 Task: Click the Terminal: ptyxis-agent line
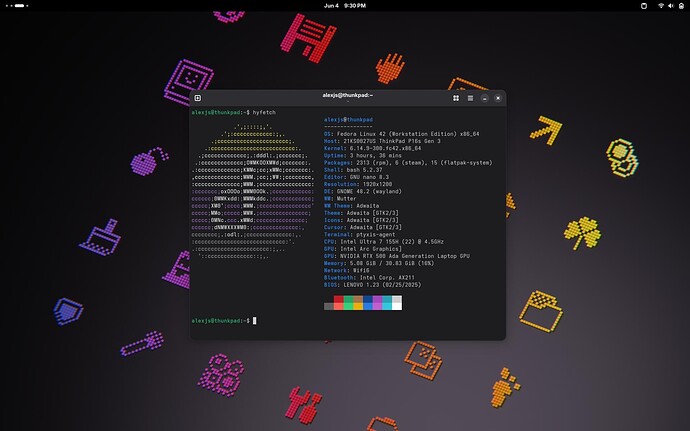point(360,235)
